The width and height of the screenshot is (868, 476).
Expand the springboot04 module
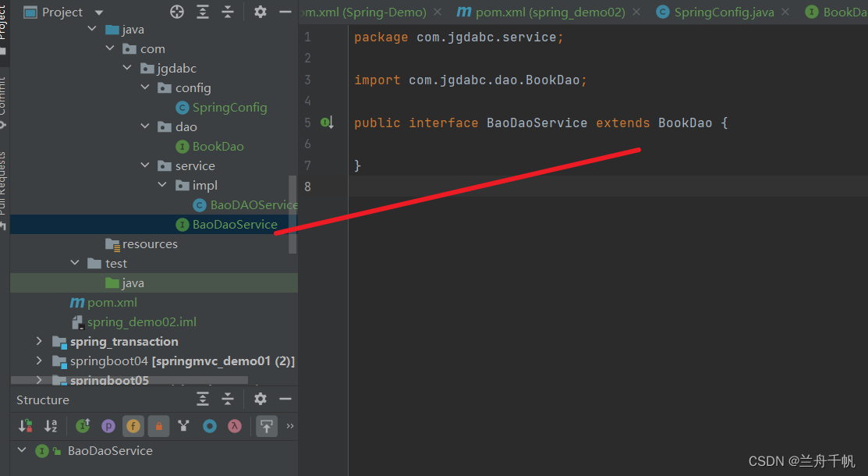coord(39,361)
